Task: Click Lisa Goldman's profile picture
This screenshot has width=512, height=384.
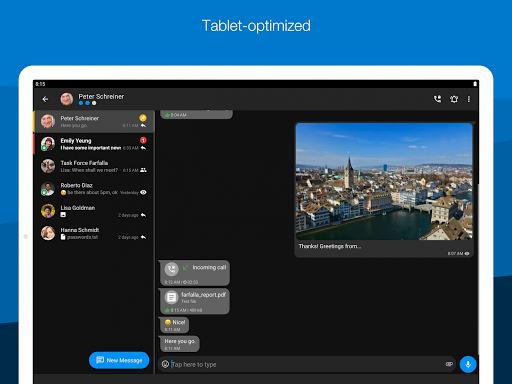Action: [48, 211]
